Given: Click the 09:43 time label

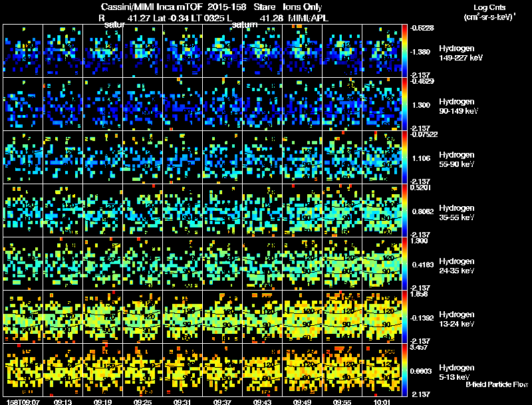Looking at the screenshot, I should tap(262, 402).
